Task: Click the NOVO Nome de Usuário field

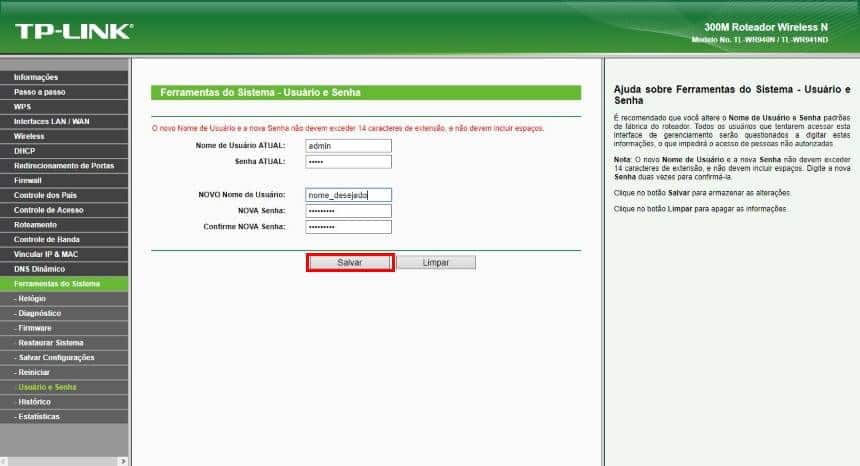Action: point(348,195)
